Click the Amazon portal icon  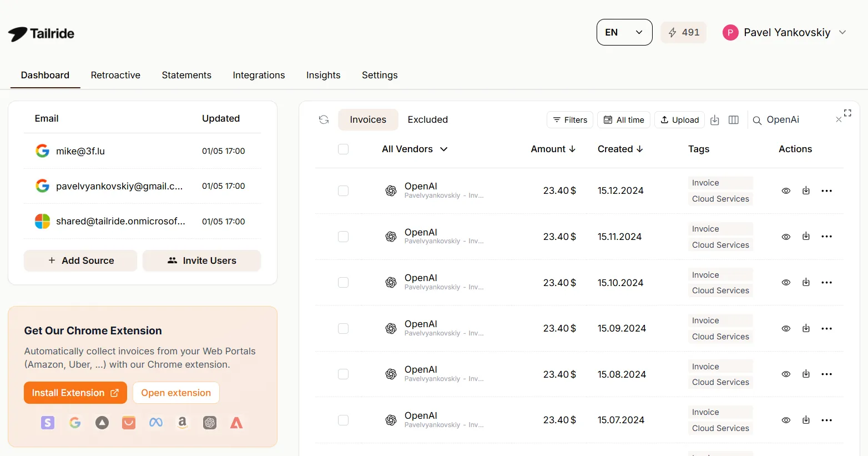(x=182, y=423)
